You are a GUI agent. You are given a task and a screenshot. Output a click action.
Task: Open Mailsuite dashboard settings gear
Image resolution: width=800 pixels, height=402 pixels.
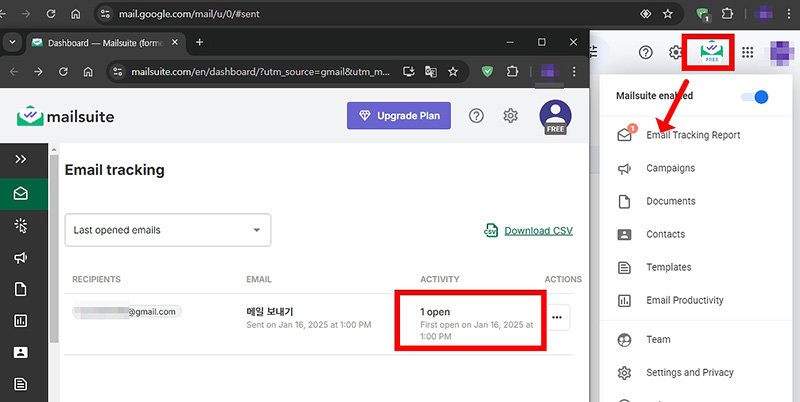pos(510,116)
